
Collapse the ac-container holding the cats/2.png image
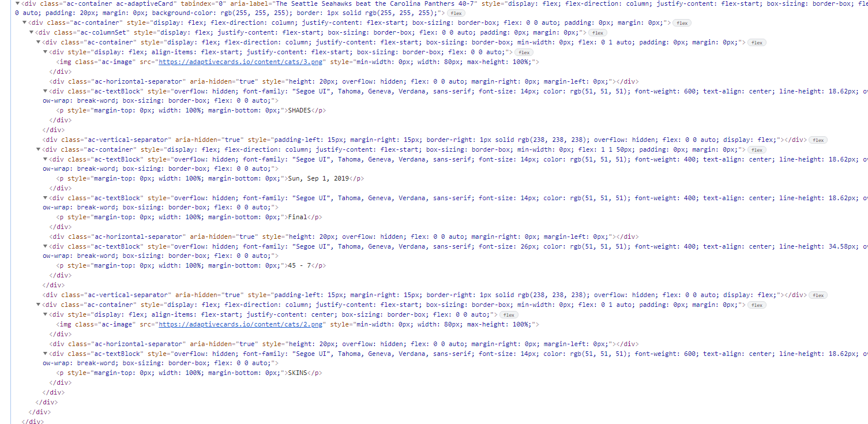[38, 305]
